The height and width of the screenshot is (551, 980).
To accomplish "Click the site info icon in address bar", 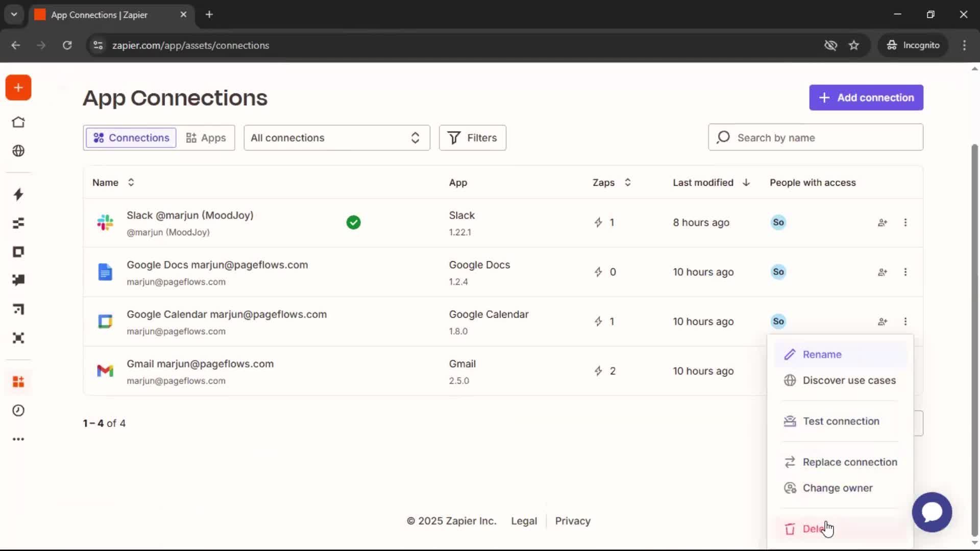I will 98,45.
